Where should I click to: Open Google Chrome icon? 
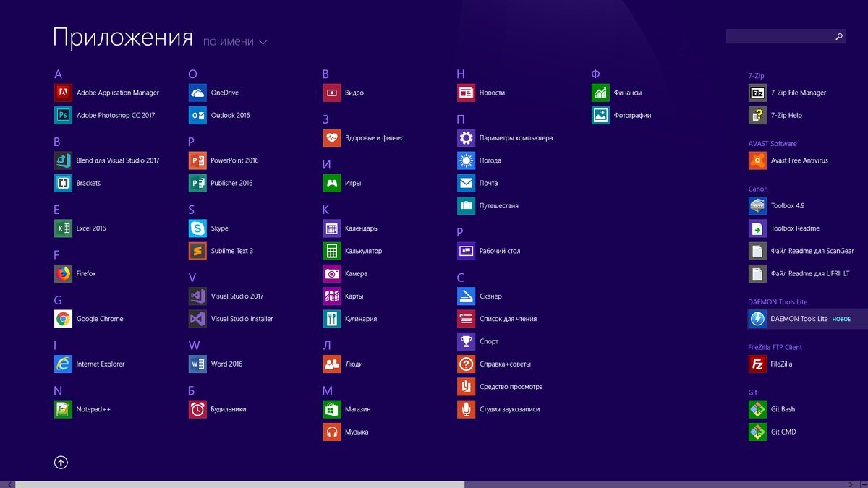click(x=64, y=319)
